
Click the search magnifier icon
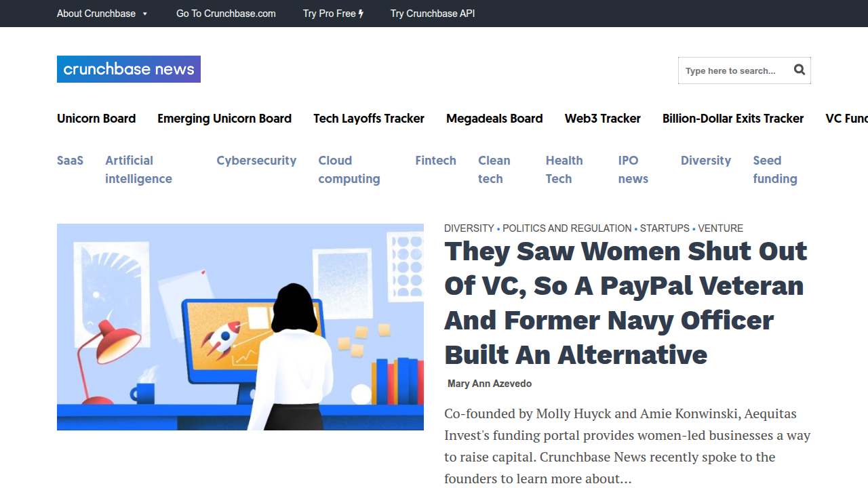pyautogui.click(x=800, y=70)
